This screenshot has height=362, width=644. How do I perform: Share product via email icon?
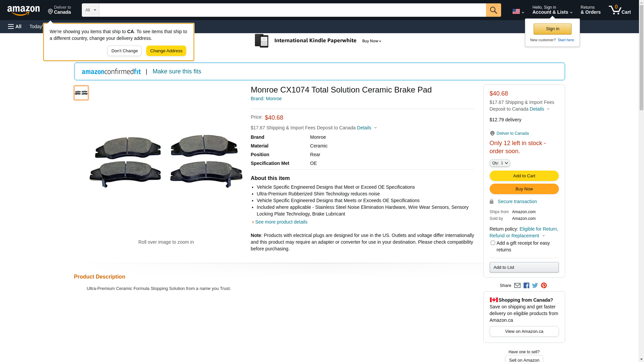point(517,286)
